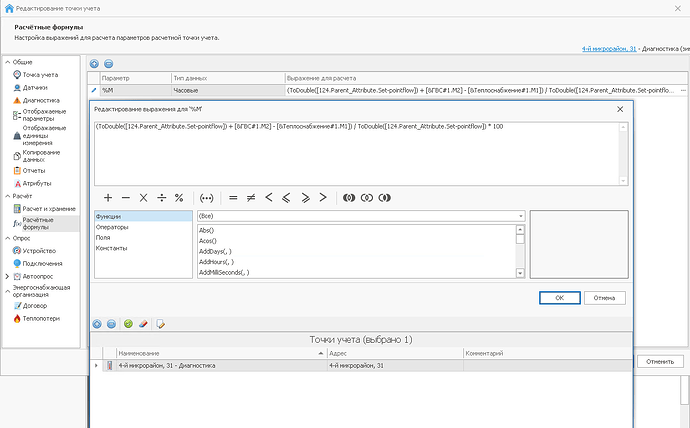This screenshot has height=428, width=690.
Task: Click the last logical NOT circles icon
Action: (385, 198)
